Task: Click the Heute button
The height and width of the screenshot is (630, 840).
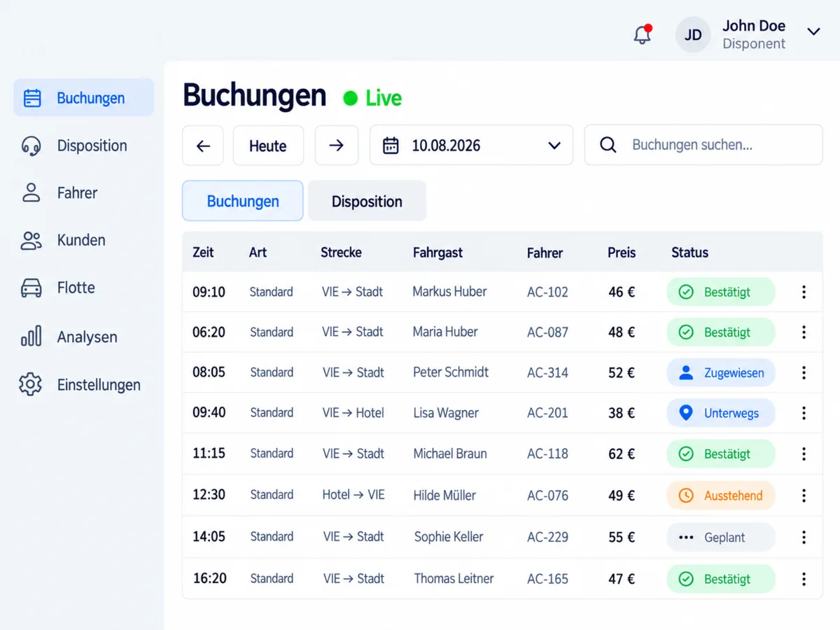Action: point(268,146)
